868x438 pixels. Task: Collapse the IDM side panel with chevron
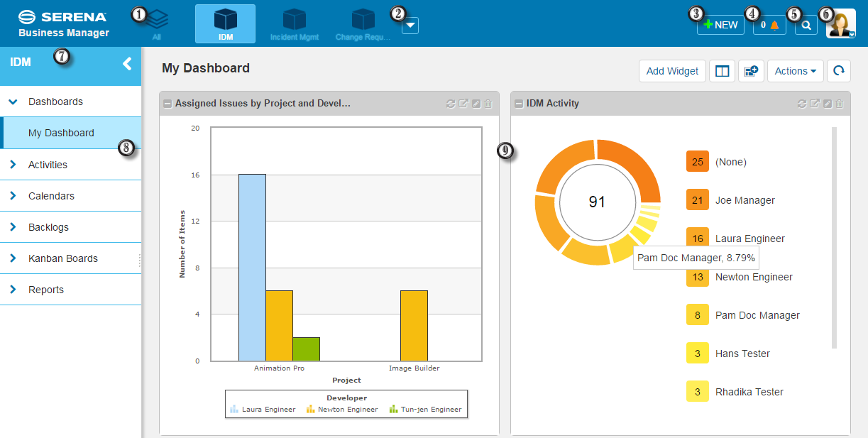pyautogui.click(x=127, y=63)
